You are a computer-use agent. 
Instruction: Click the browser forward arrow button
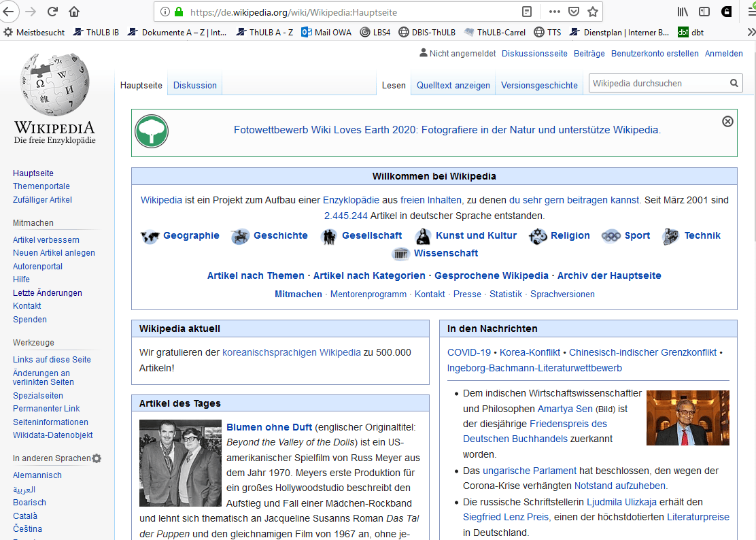31,12
